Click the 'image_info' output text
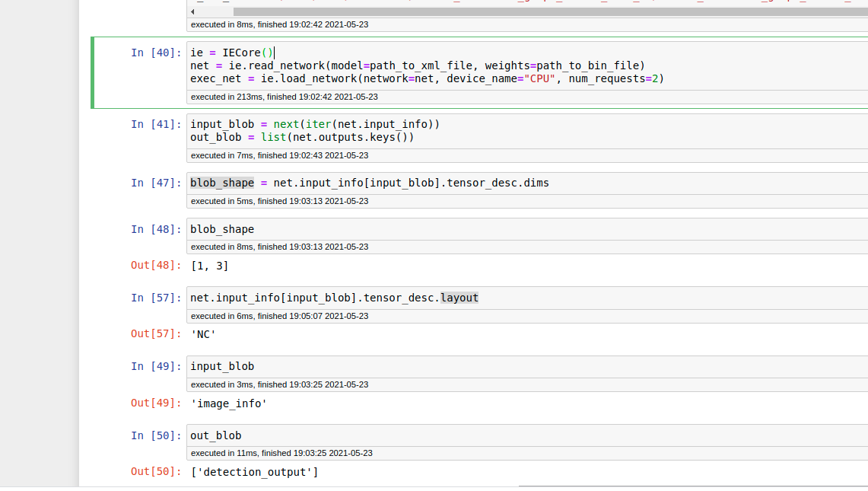 (x=229, y=403)
